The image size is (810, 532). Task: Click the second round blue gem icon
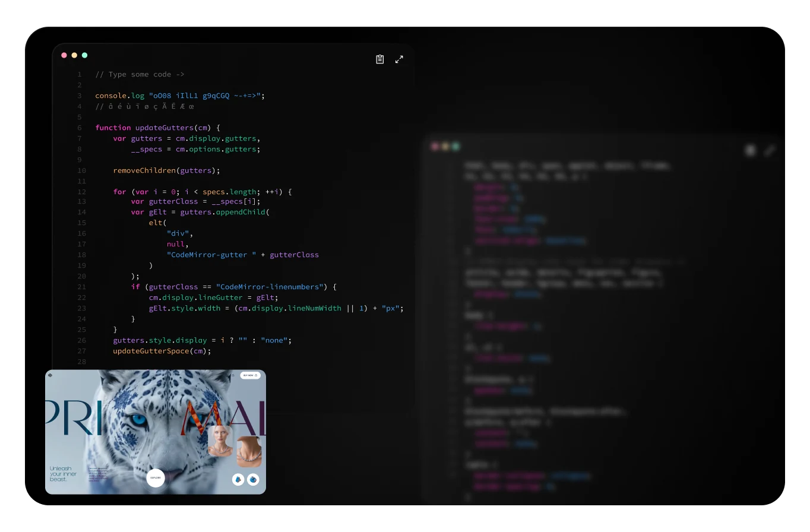[x=253, y=479]
